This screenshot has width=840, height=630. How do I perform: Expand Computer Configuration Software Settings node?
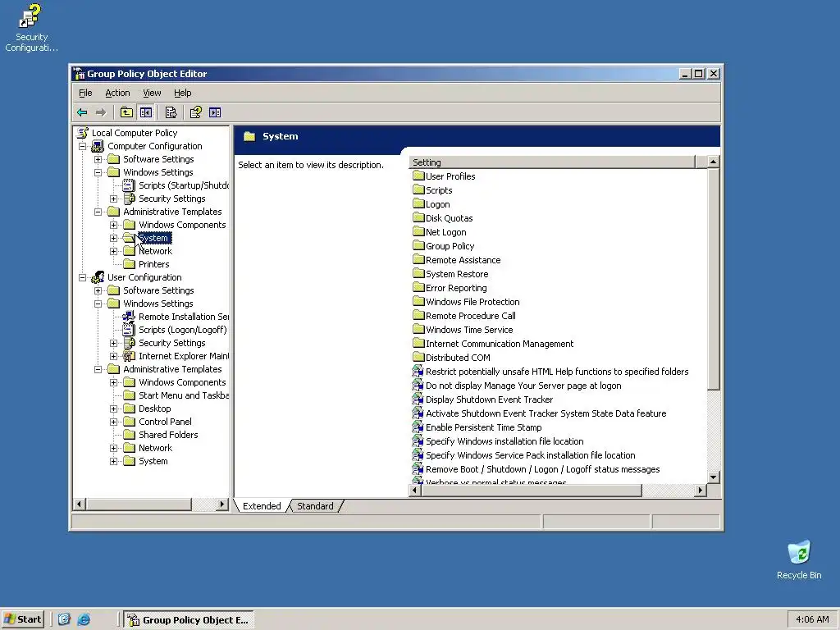[x=98, y=159]
